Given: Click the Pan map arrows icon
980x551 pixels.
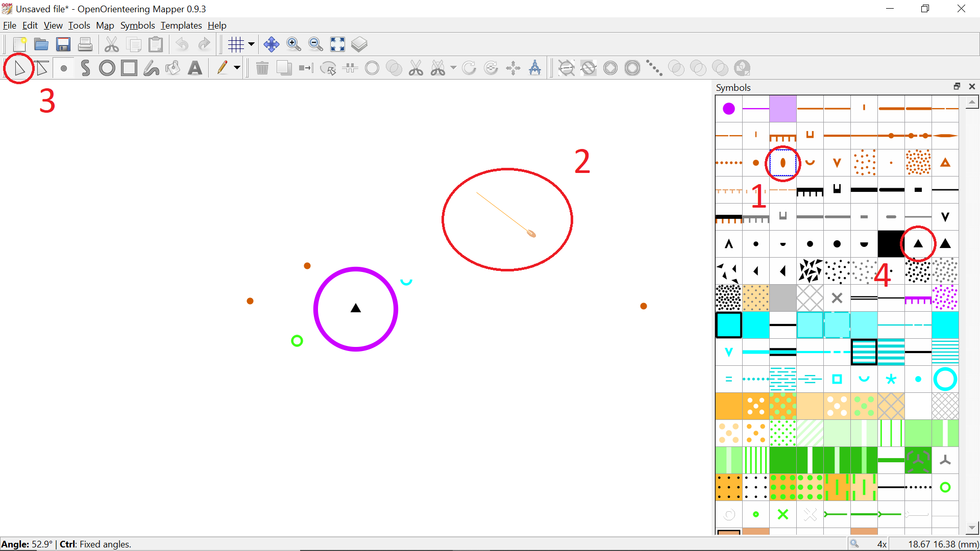Looking at the screenshot, I should 271,44.
